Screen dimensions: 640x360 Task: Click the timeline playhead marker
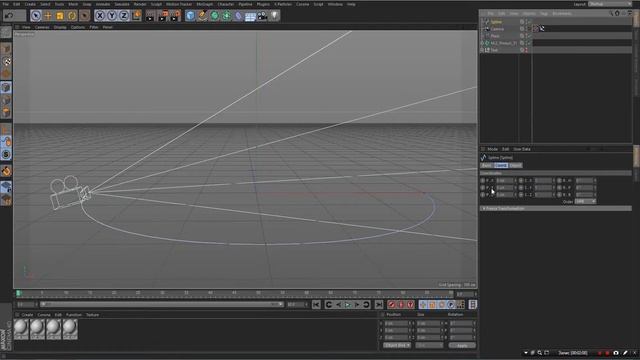(x=18, y=293)
